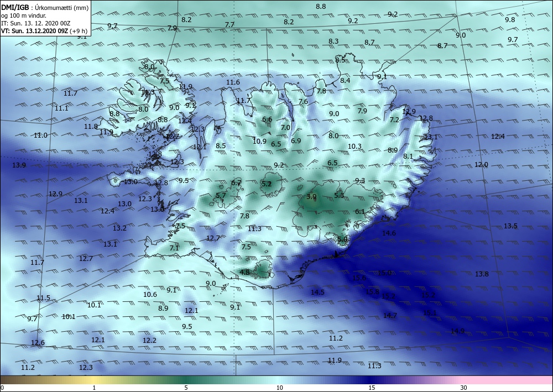Click the 11.5 value in the lower left
The height and width of the screenshot is (392, 553).
pyautogui.click(x=43, y=298)
